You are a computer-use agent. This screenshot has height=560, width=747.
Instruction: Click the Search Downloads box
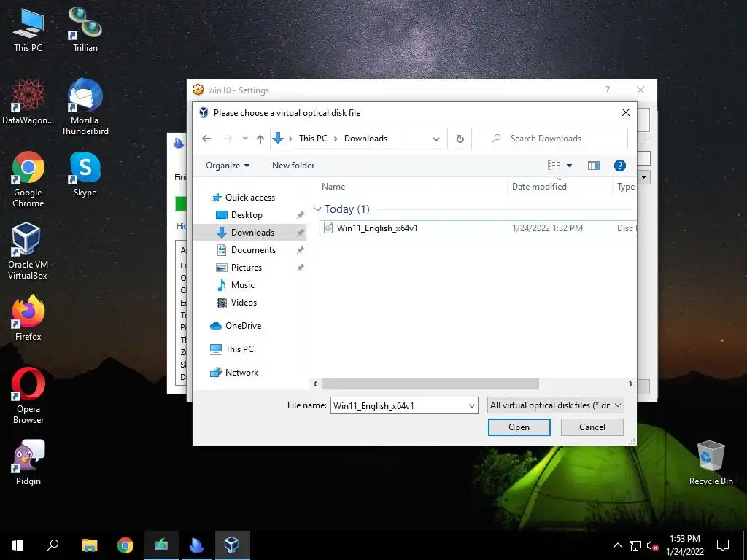tap(554, 139)
